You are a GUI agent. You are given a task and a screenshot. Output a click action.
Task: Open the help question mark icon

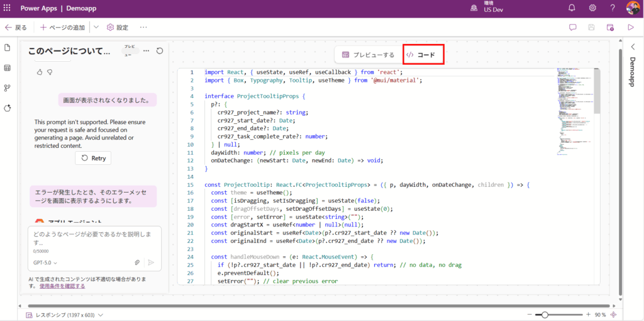coord(613,8)
